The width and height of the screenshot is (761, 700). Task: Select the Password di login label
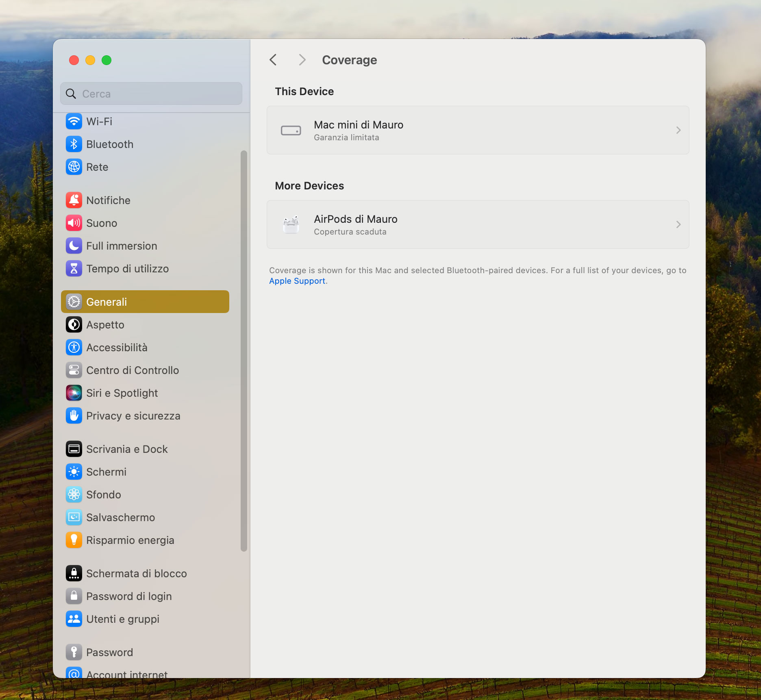(129, 596)
